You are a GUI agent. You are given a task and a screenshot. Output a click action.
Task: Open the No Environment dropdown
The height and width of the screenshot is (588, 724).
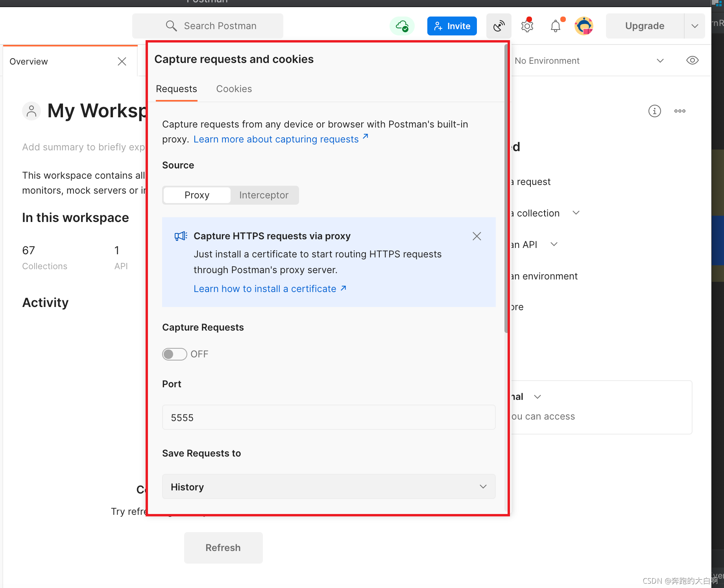point(589,61)
